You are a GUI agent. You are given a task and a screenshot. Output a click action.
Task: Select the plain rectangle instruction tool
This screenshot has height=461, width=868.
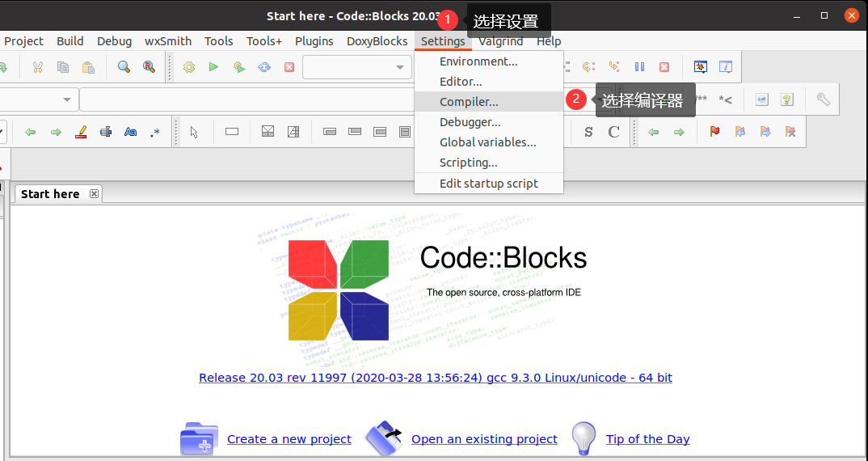[232, 132]
